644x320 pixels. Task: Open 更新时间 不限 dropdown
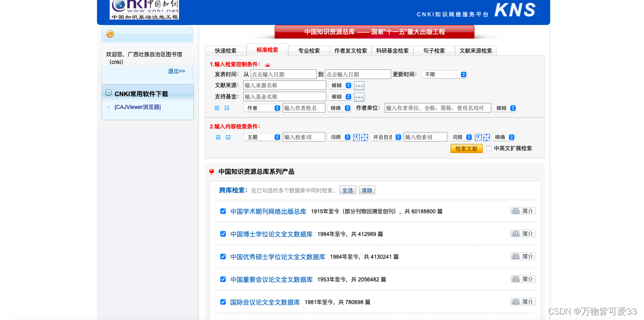point(445,74)
